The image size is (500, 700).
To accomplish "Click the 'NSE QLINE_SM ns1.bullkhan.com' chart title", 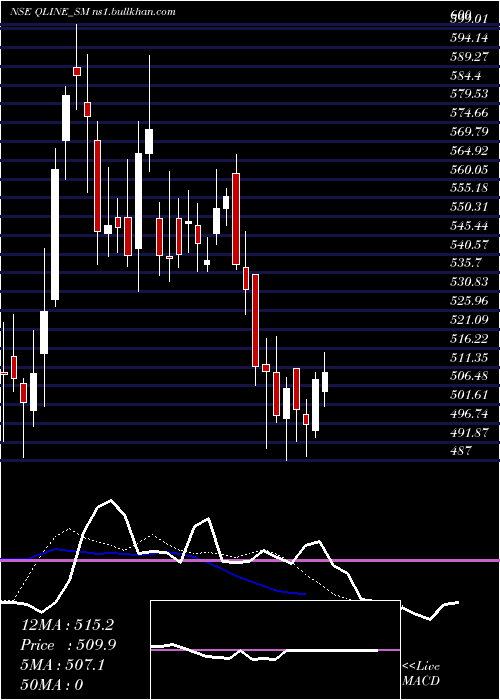I will coord(92,12).
